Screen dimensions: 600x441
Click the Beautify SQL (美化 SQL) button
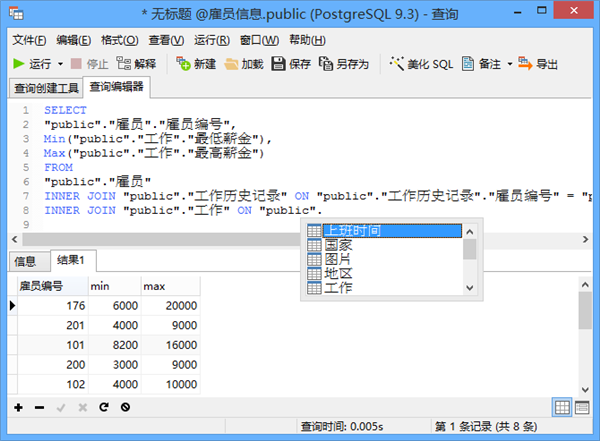click(x=421, y=64)
